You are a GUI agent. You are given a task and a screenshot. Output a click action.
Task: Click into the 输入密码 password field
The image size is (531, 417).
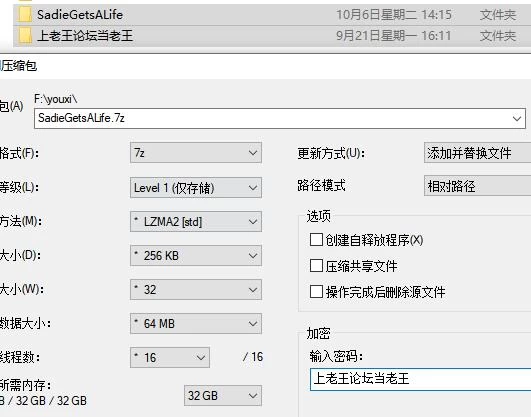click(x=420, y=379)
